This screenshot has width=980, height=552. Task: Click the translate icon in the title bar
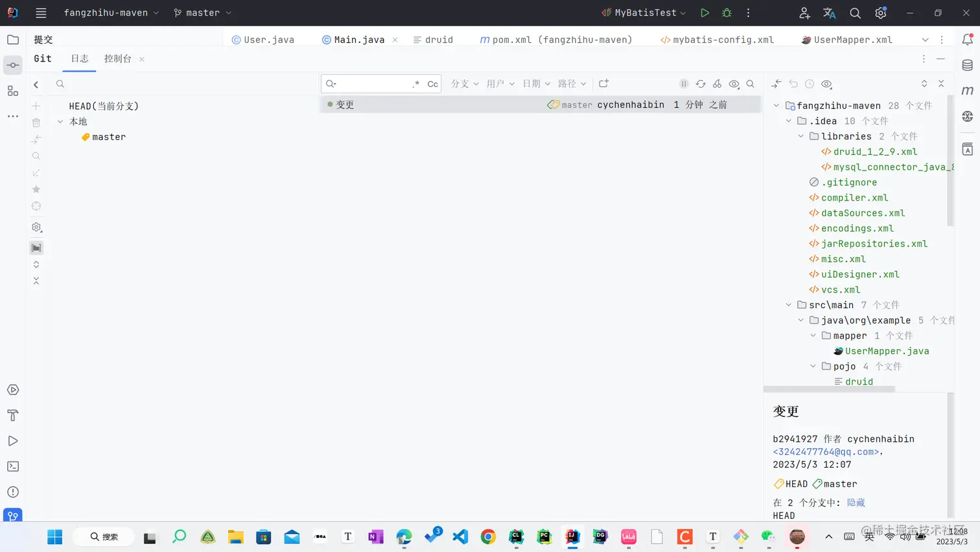(x=829, y=12)
